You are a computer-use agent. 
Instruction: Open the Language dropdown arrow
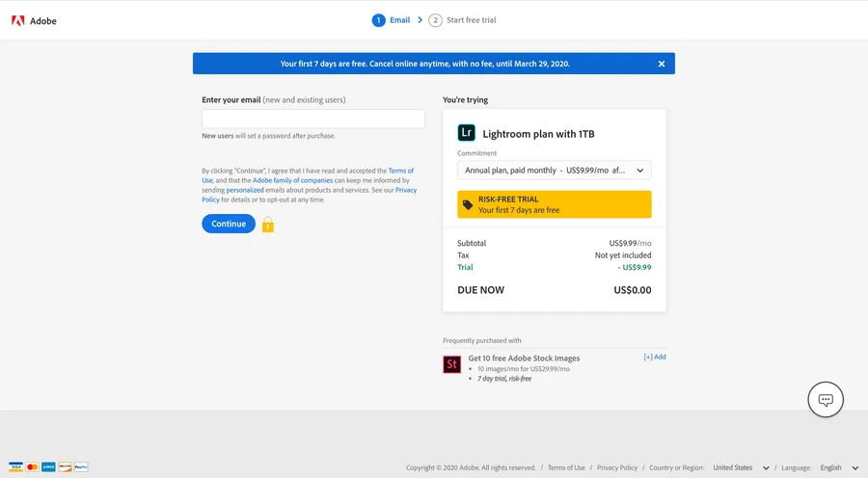(854, 468)
